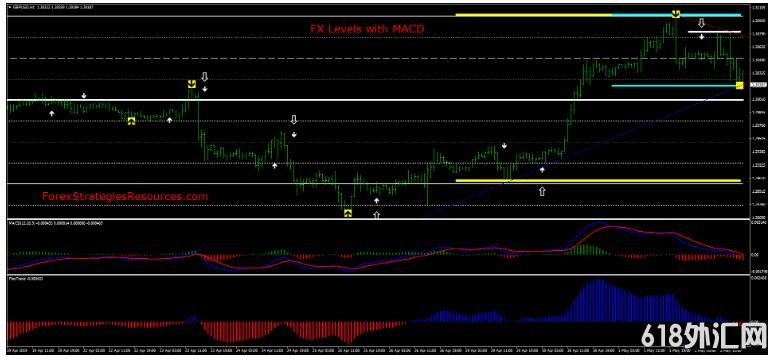Select the yellow buy marker at the chart's lowest low
This screenshot has width=774, height=360.
(x=348, y=213)
